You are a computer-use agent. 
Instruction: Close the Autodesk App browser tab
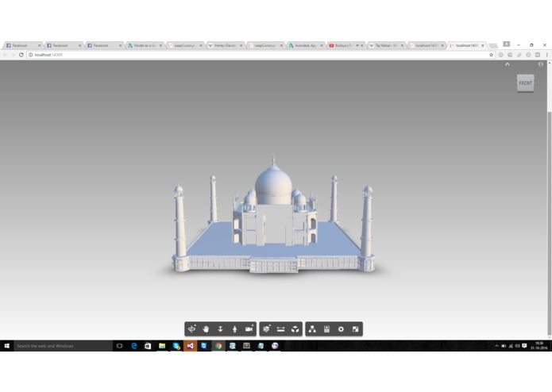[322, 46]
